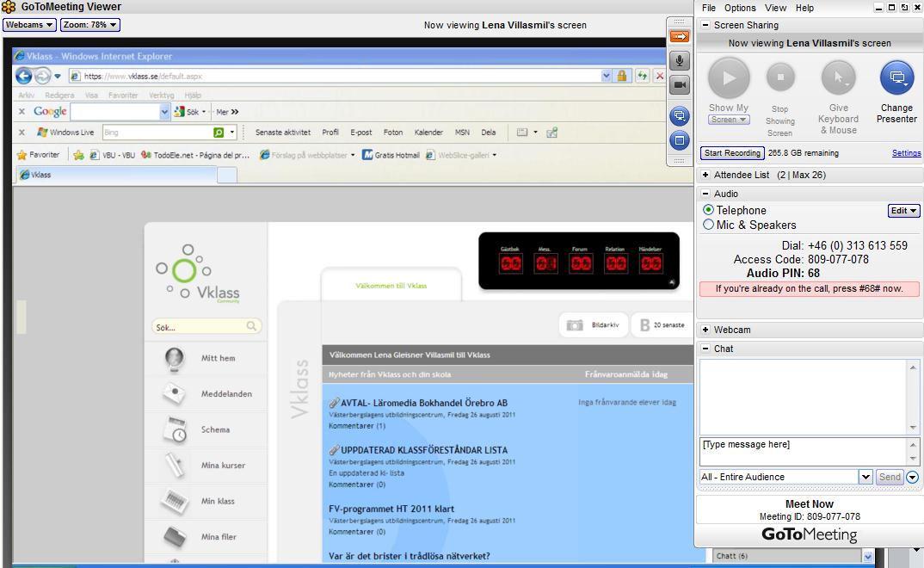924x568 pixels.
Task: Click the blue screen sharing icon in strip
Action: pyautogui.click(x=680, y=115)
